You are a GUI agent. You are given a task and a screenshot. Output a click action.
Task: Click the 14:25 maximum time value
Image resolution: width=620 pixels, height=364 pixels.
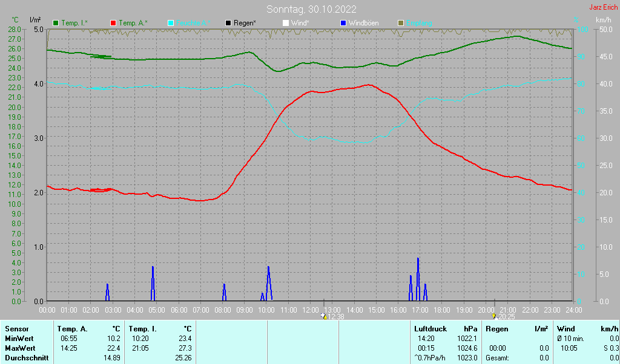tap(69, 349)
